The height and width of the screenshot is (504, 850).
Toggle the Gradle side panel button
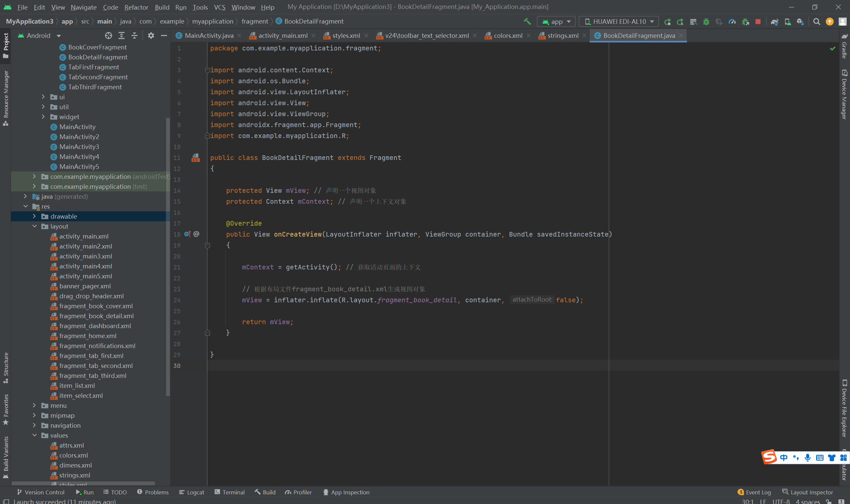[844, 46]
